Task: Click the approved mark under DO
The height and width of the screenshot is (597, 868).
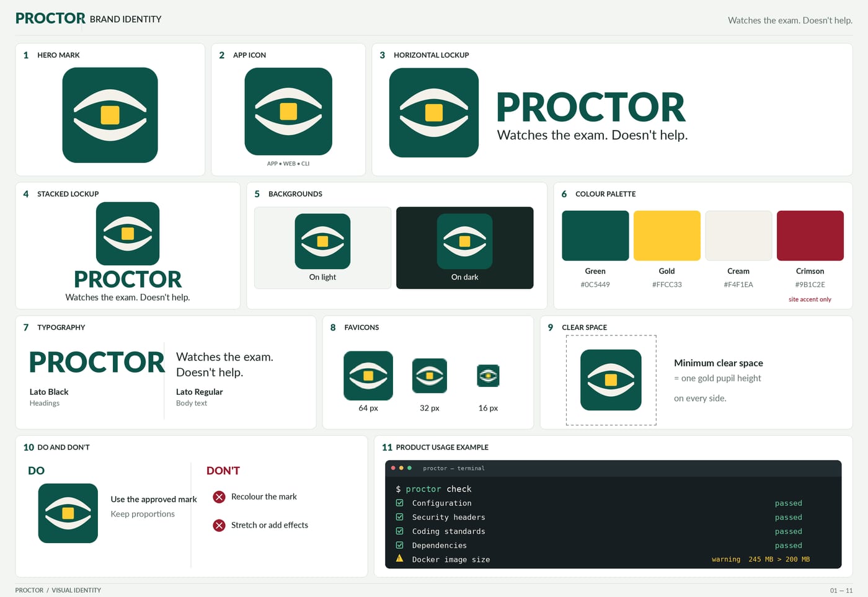Action: (x=68, y=513)
